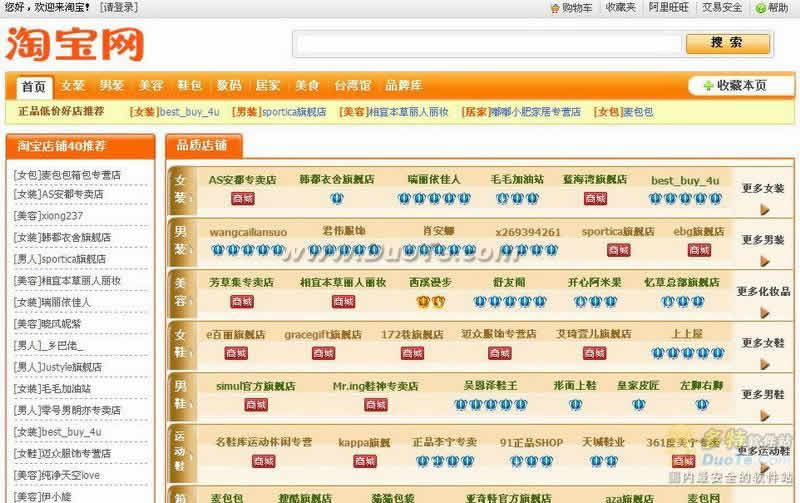
Task: Click diamond ratings under best_buy_4u shop
Action: [685, 198]
